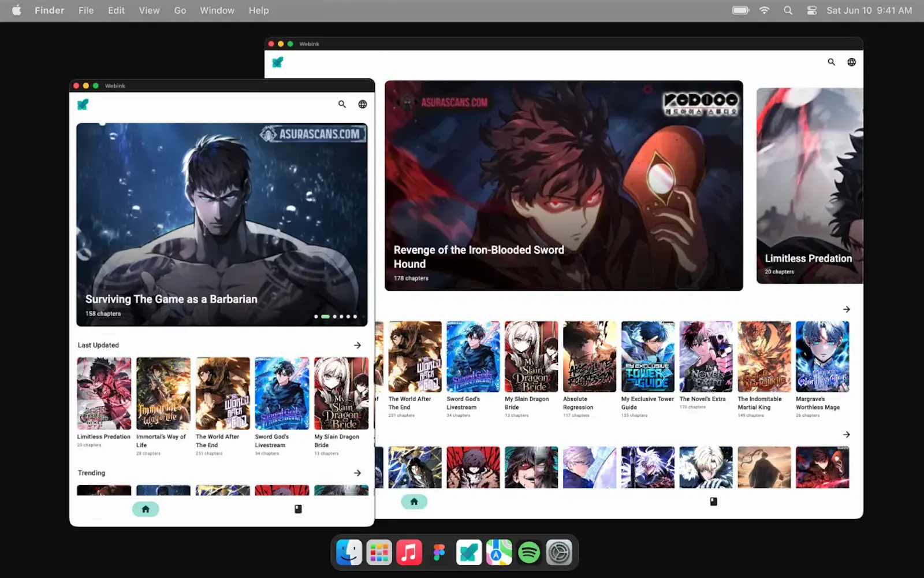Open Spotlight search in menu bar
924x578 pixels.
(788, 10)
